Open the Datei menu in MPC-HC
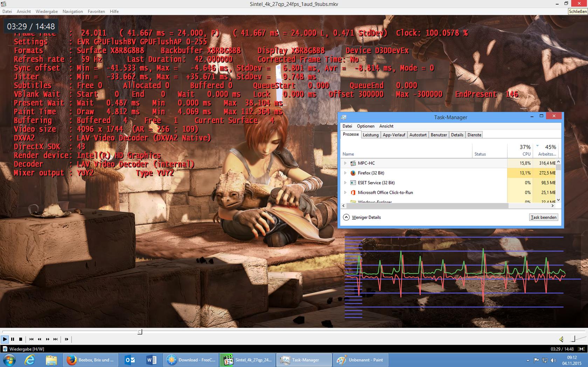This screenshot has width=588, height=367. [7, 12]
